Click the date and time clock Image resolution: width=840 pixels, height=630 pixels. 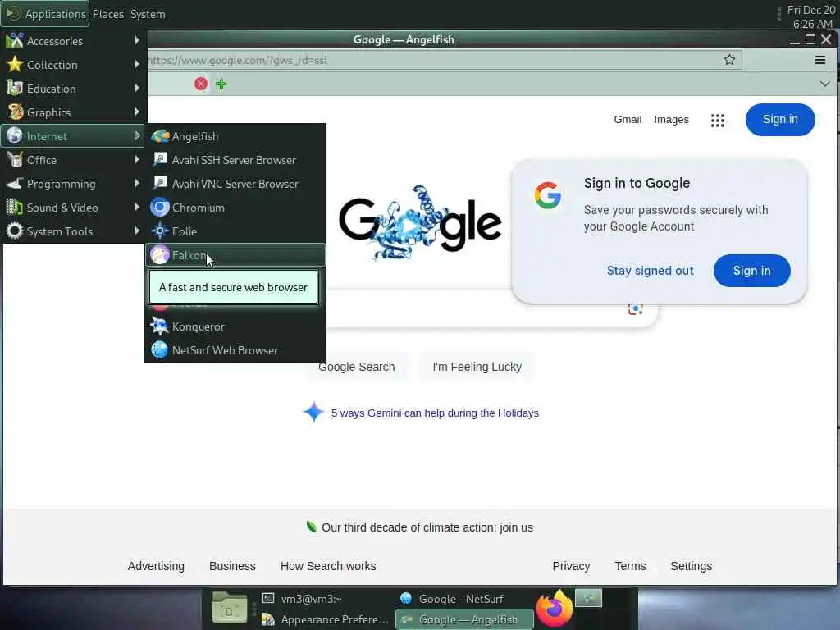point(811,16)
